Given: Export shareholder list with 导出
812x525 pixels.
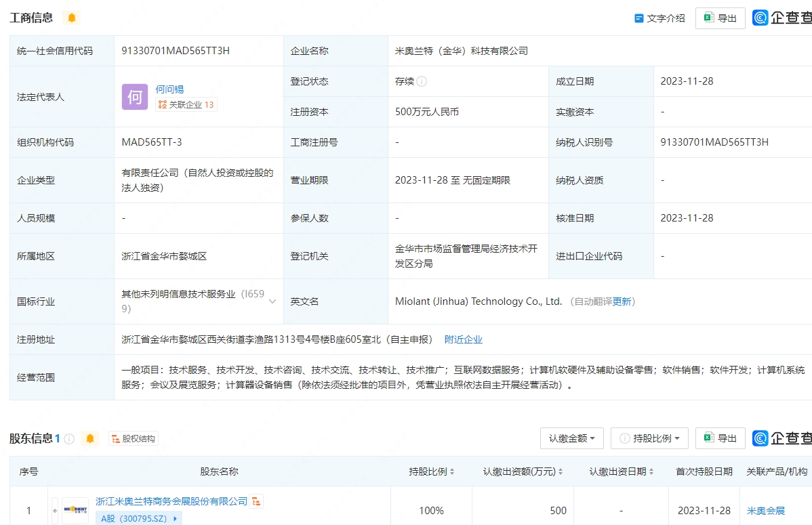Looking at the screenshot, I should (x=720, y=438).
